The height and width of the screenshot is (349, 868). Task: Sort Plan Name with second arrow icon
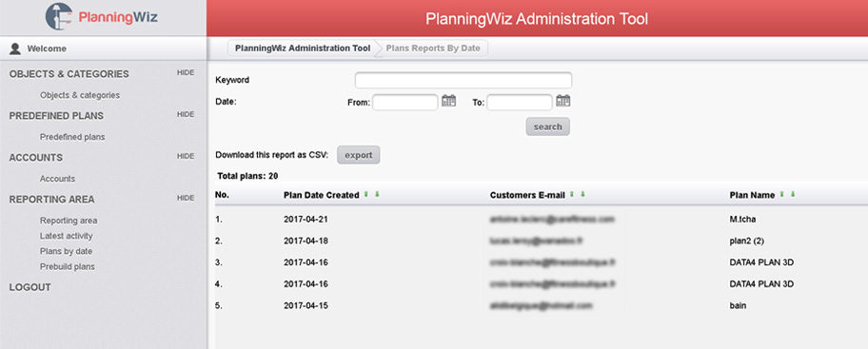click(793, 195)
